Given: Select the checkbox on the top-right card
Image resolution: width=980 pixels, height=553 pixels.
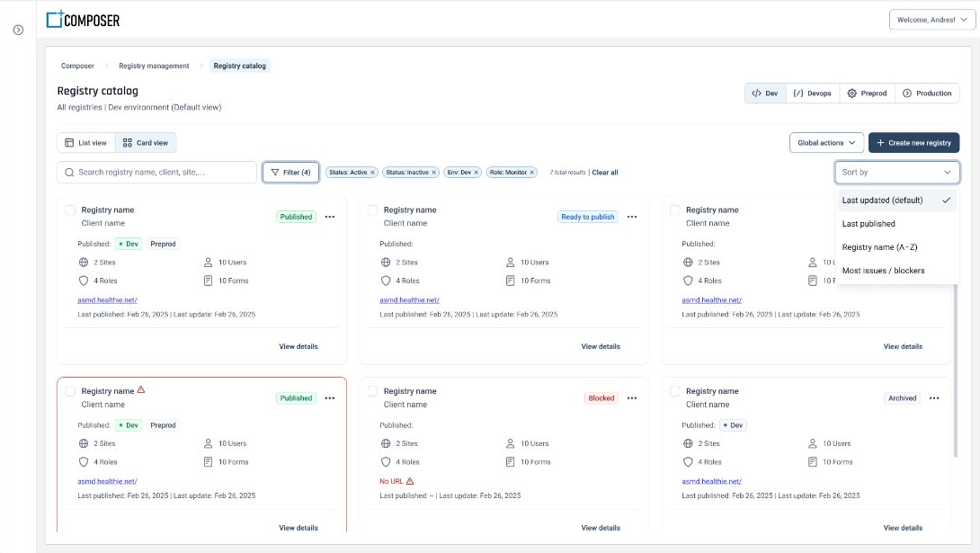Looking at the screenshot, I should (x=675, y=210).
